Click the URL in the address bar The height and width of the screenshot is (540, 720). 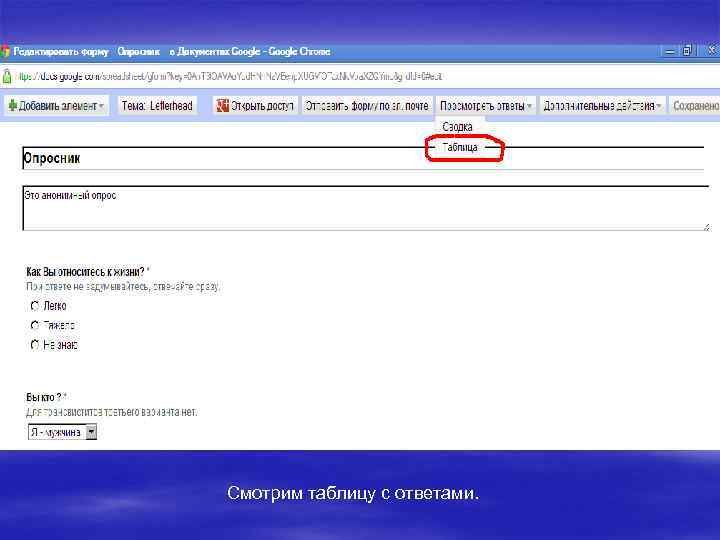(229, 76)
